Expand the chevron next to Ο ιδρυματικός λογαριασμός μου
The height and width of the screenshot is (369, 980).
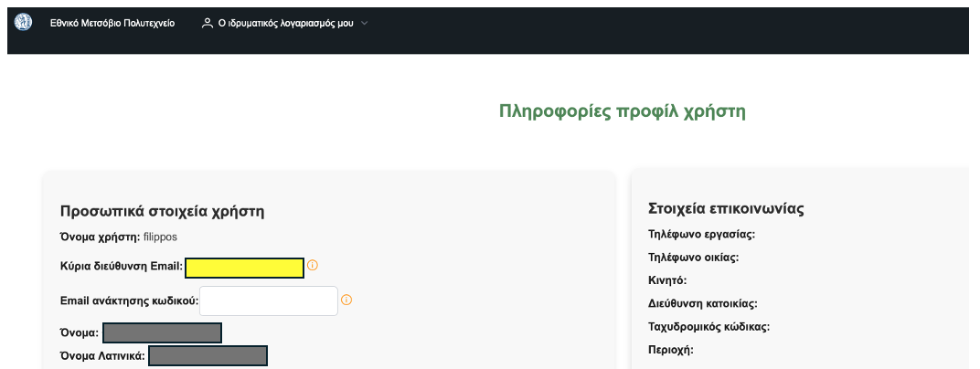click(365, 23)
